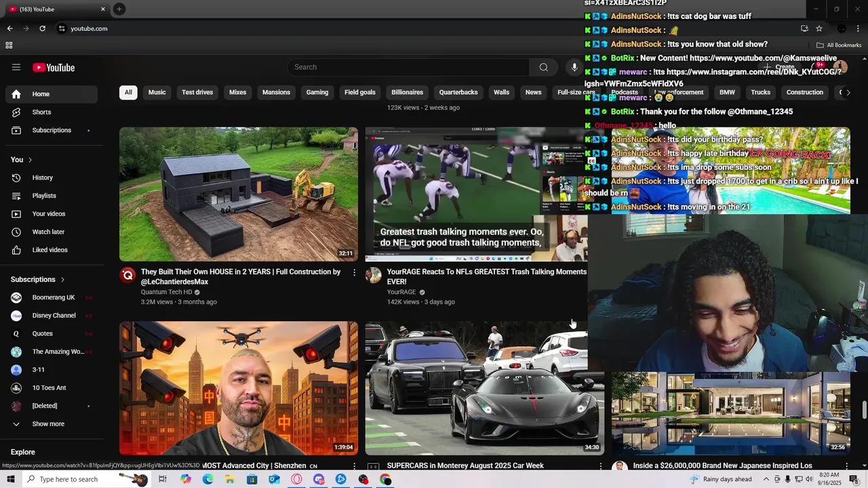Open Quotes subscription channel
868x488 pixels.
pyautogui.click(x=52, y=333)
